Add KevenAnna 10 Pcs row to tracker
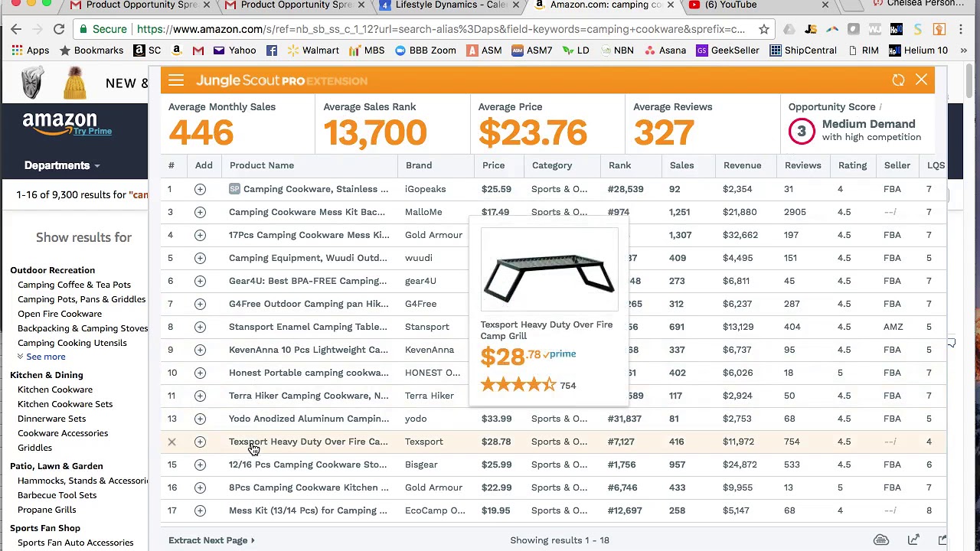The width and height of the screenshot is (980, 551). [200, 350]
